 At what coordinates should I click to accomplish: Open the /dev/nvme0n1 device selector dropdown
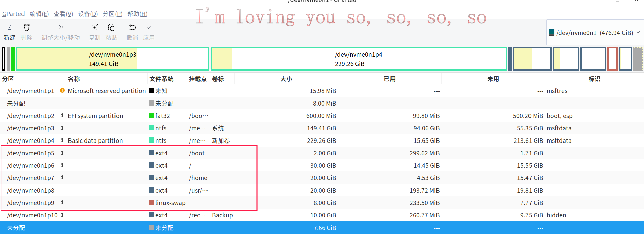point(595,33)
